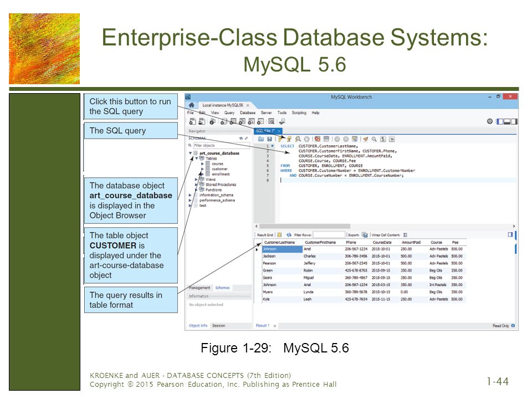532x399 pixels.
Task: Create new stored procedure toolbar icon
Action: click(x=252, y=121)
